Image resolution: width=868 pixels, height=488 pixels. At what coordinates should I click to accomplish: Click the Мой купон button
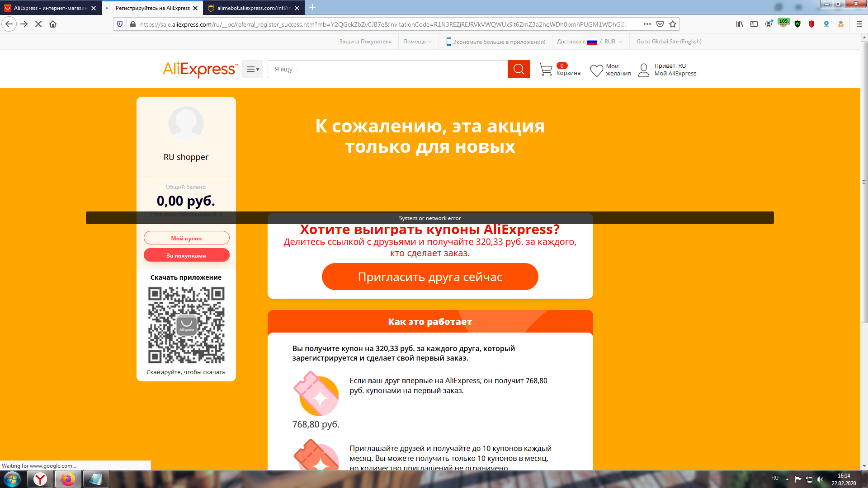[x=187, y=238]
